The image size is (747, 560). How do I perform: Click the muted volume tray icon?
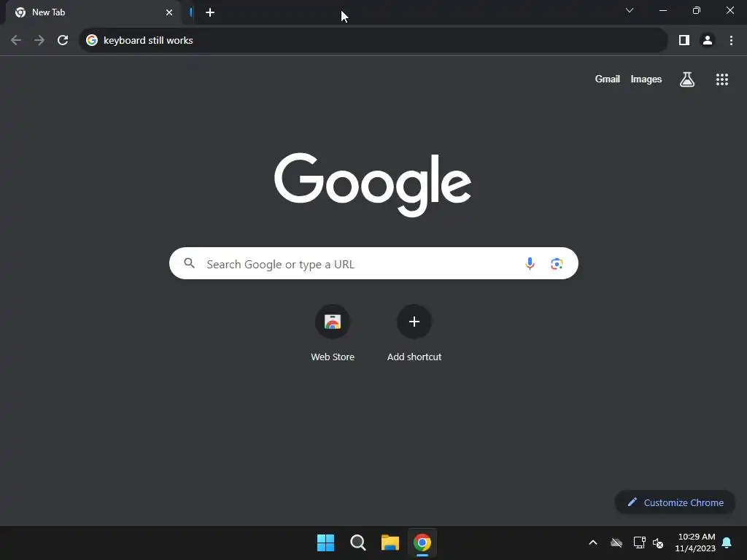point(658,542)
